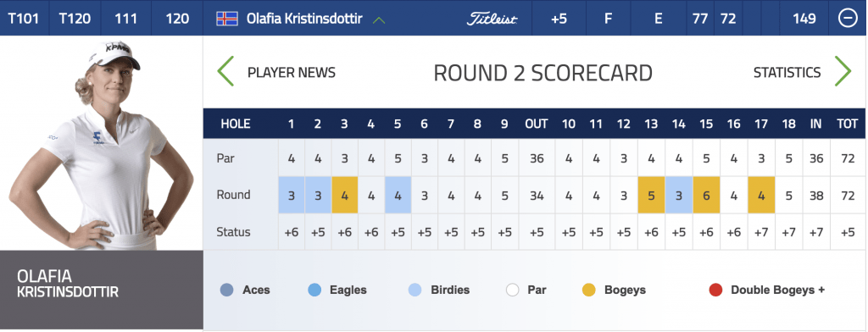
Task: Click hole 1 birdie score cell
Action: point(292,195)
